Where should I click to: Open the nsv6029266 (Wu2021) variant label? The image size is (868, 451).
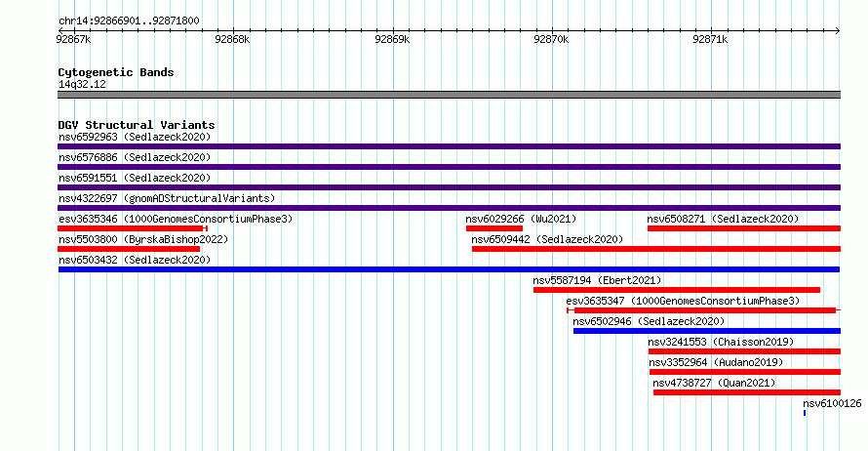click(x=521, y=219)
